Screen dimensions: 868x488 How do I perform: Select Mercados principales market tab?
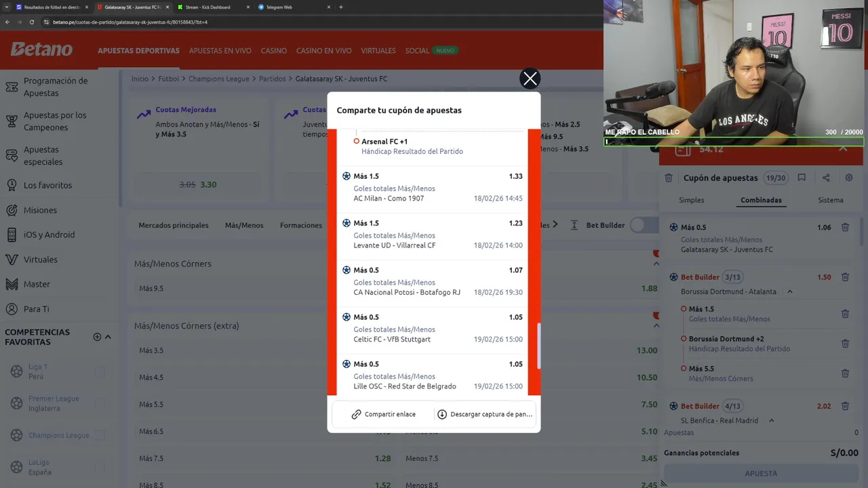coord(174,225)
